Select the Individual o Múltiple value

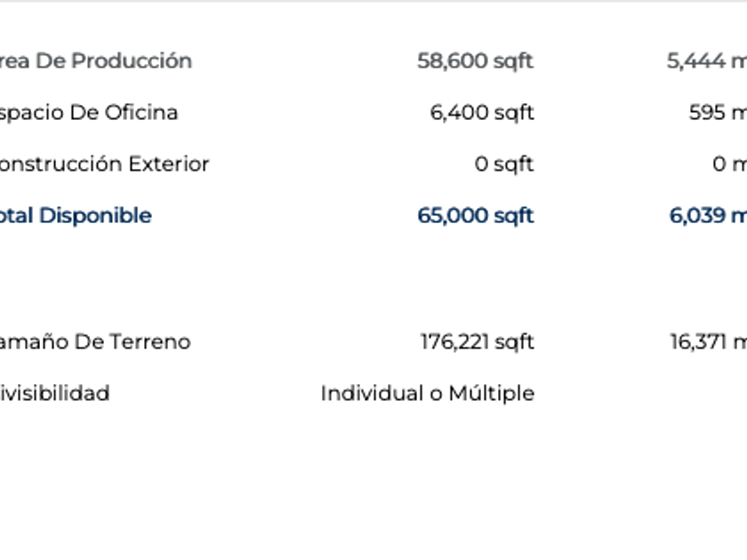pyautogui.click(x=427, y=393)
